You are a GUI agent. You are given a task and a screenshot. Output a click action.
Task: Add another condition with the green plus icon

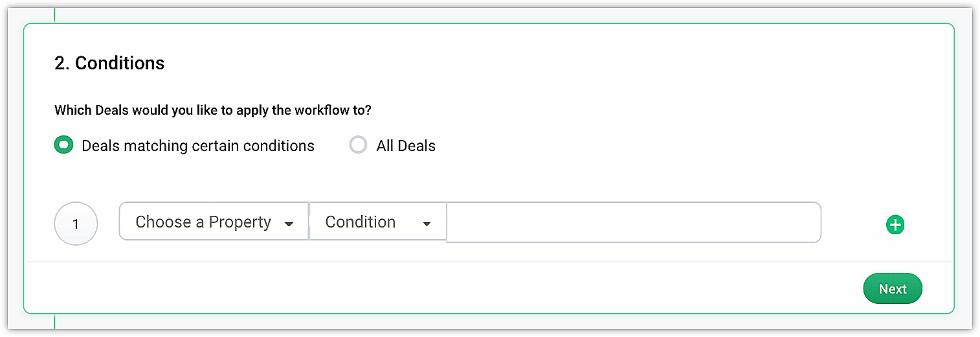pyautogui.click(x=895, y=225)
